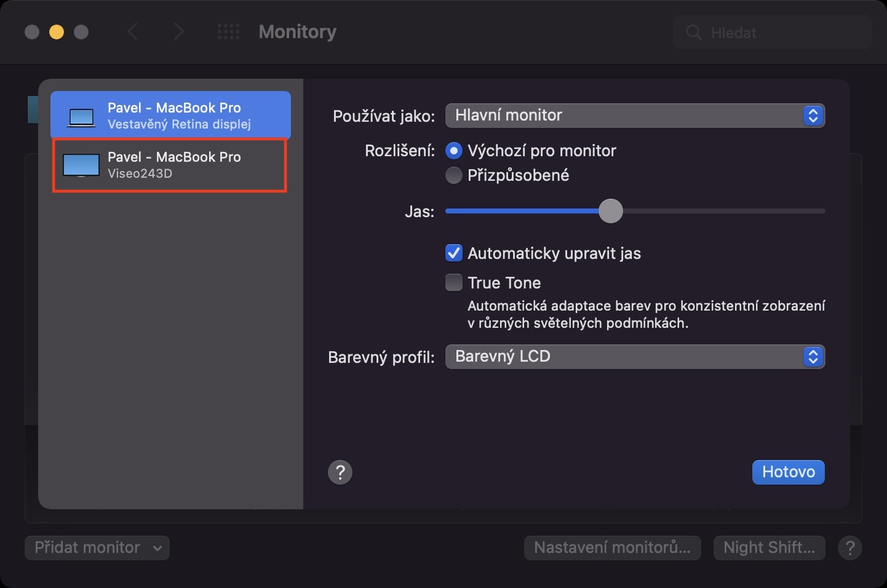The width and height of the screenshot is (887, 588).
Task: Click the Viseo243D external monitor icon
Action: [x=81, y=165]
